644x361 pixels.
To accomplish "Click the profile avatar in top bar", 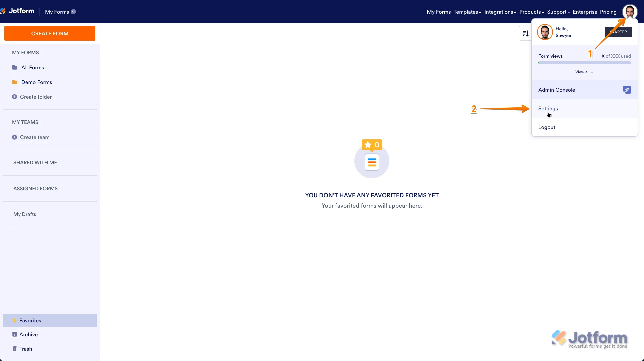I will 630,12.
